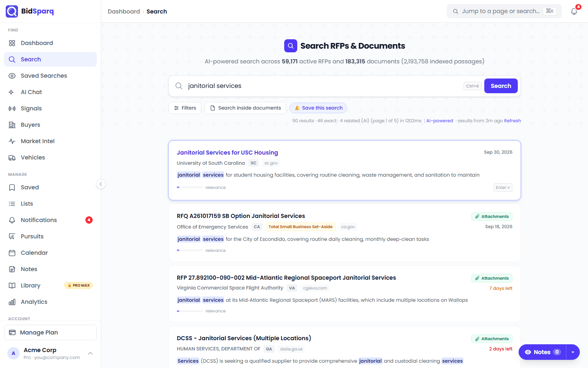Click Save this search
The image size is (588, 368).
pos(318,108)
